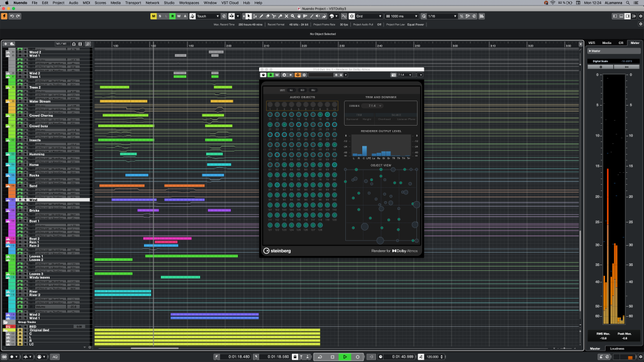Click the Record button in transport
Image resolution: width=644 pixels, height=362 pixels.
point(357,357)
